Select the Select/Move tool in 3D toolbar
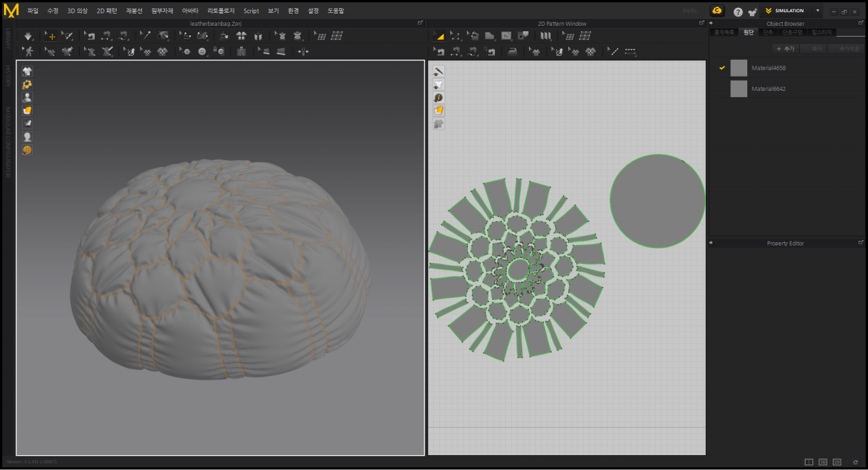This screenshot has height=470, width=868. tap(50, 36)
